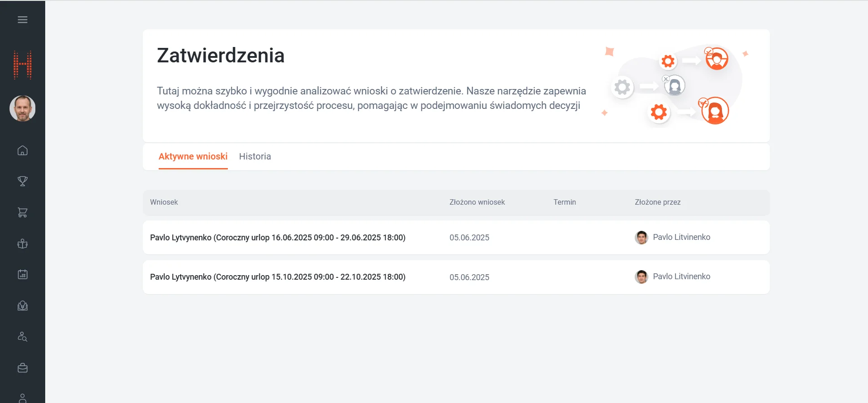The image size is (868, 403).
Task: Click the person icon at the sidebar bottom
Action: point(23,398)
